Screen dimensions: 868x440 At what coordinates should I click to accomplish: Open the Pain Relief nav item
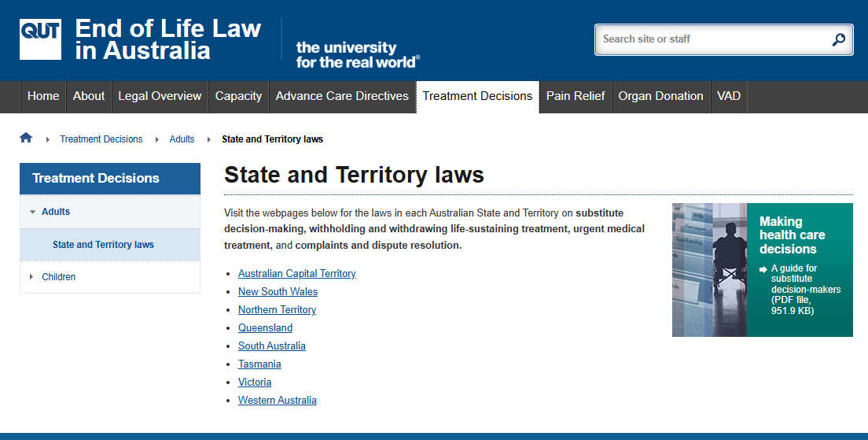point(576,97)
